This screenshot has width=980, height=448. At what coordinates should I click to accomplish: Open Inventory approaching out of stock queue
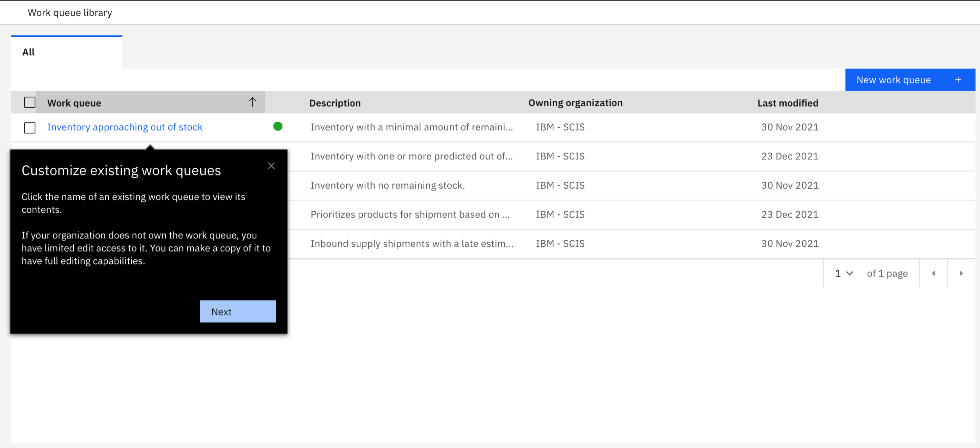[x=124, y=127]
